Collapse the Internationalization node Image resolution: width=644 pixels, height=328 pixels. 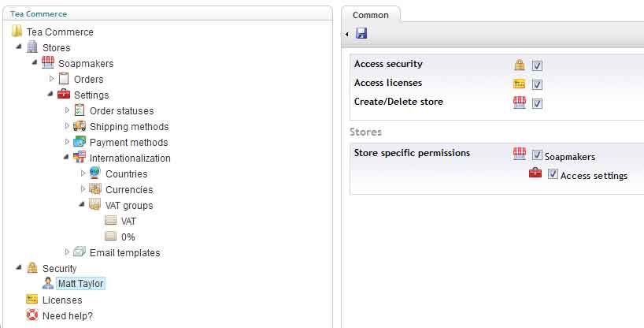point(66,157)
